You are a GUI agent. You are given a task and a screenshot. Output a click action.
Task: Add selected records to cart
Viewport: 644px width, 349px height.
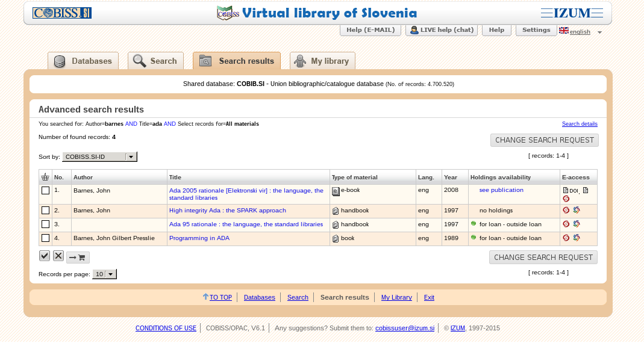point(78,257)
